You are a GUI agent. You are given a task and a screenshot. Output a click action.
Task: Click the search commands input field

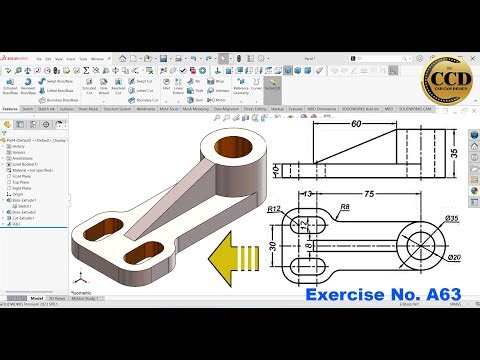[x=381, y=59]
